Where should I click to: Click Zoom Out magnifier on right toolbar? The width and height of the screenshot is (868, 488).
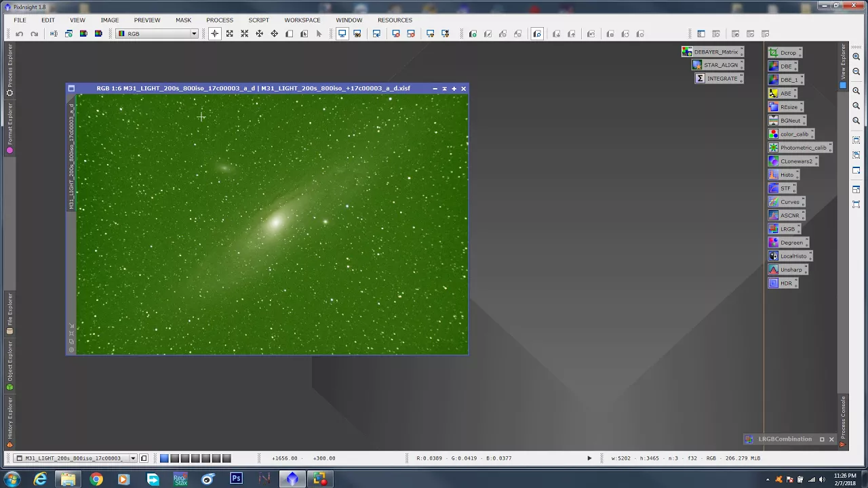[x=856, y=72]
